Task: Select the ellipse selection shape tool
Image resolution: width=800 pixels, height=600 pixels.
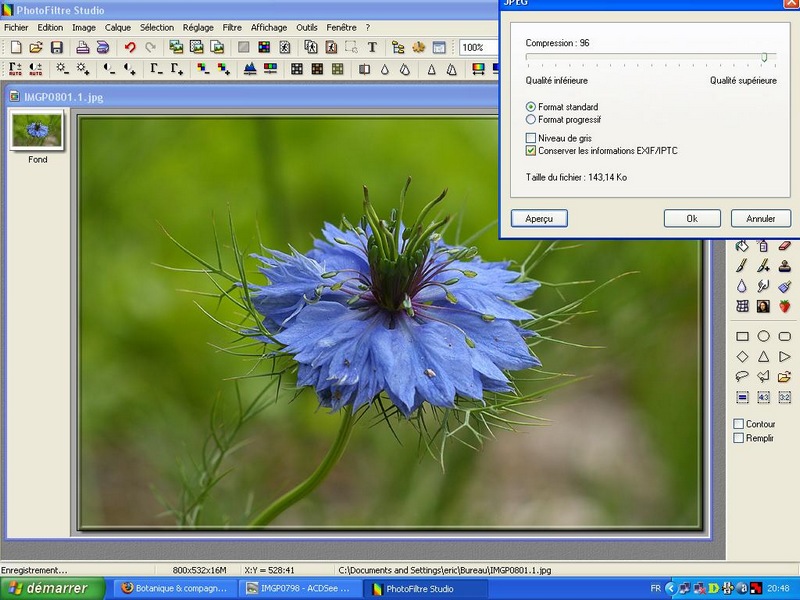Action: [763, 336]
